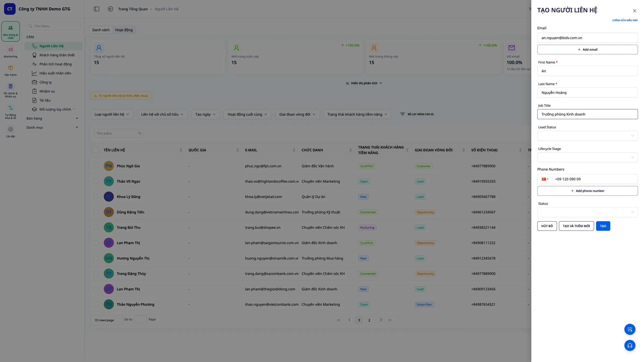Viewport: 644px width, 362px height.
Task: Open the Marketing module in sidebar
Action: click(x=10, y=52)
